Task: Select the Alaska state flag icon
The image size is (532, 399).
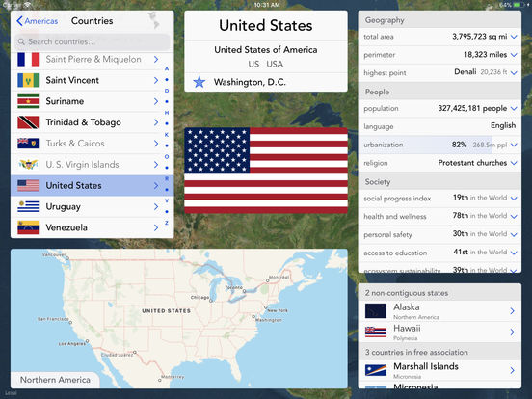Action: (376, 310)
